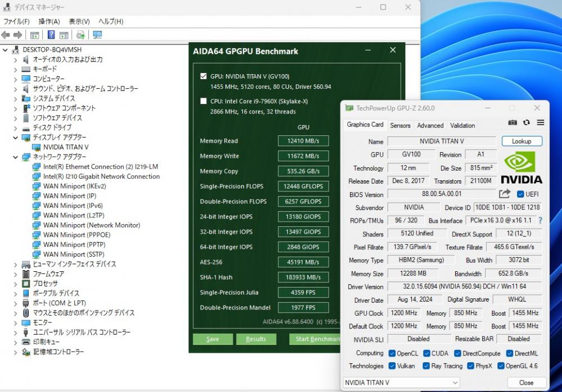Image resolution: width=562 pixels, height=392 pixels.
Task: Switch to the Validation tab in GPU-Z
Action: [463, 125]
